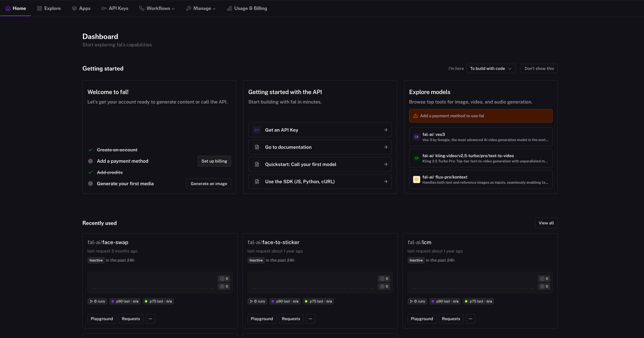The image size is (644, 338).
Task: Open the Apps tab
Action: [x=81, y=8]
